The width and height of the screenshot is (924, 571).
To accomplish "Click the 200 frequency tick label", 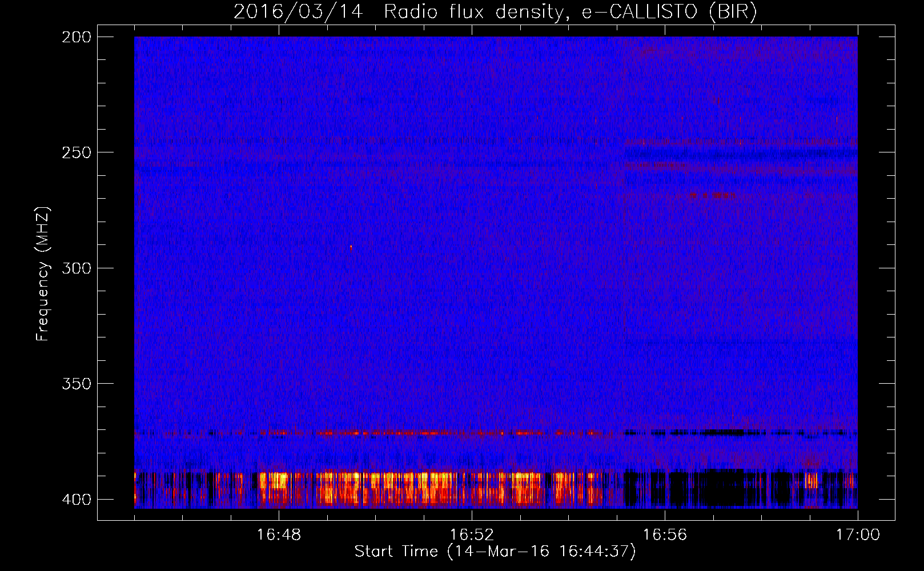I will pos(77,37).
